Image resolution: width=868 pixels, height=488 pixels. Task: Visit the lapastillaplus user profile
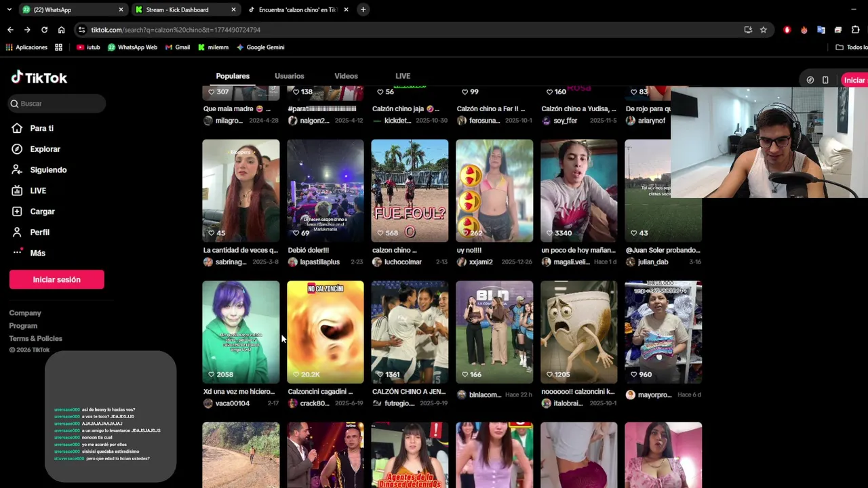click(319, 262)
